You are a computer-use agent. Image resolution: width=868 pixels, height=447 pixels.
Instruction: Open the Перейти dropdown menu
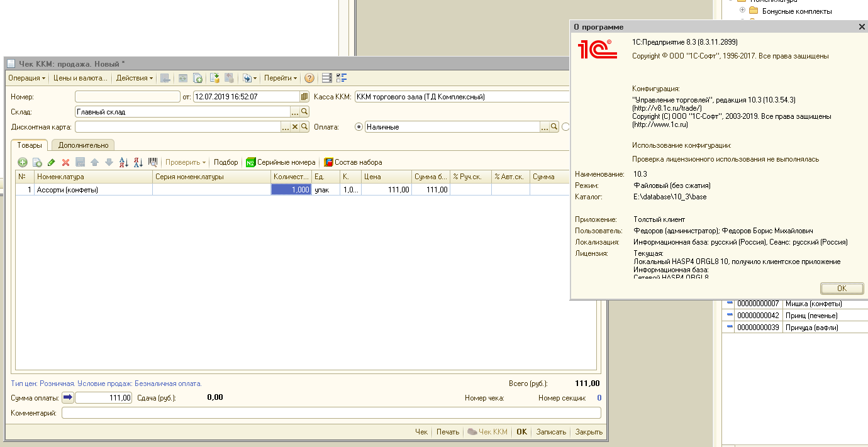[281, 79]
